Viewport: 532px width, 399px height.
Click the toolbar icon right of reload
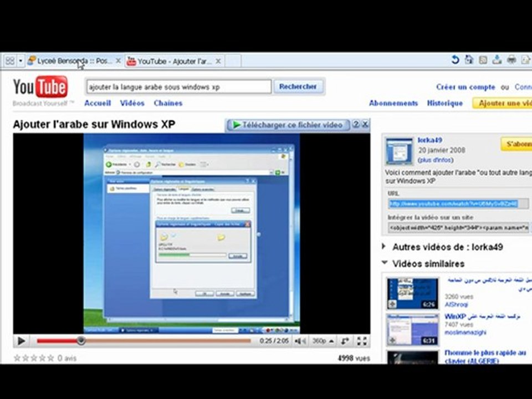(469, 60)
